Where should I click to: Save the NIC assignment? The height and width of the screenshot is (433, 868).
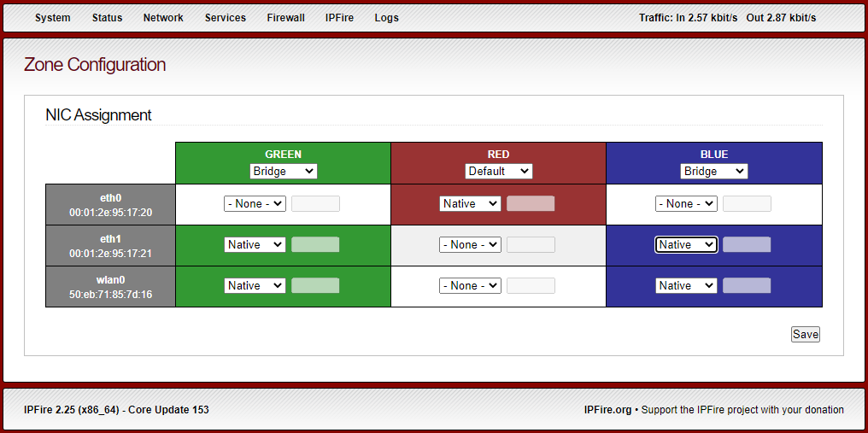(805, 335)
